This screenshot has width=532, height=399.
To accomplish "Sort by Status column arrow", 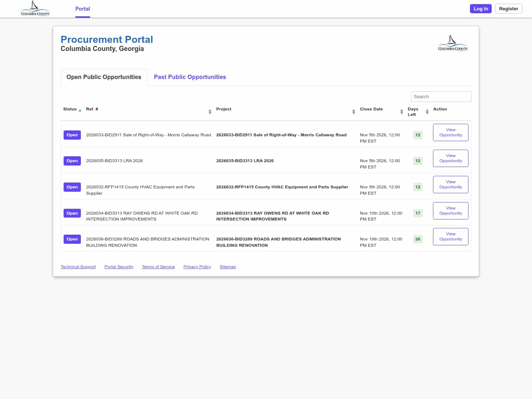I will (x=80, y=110).
